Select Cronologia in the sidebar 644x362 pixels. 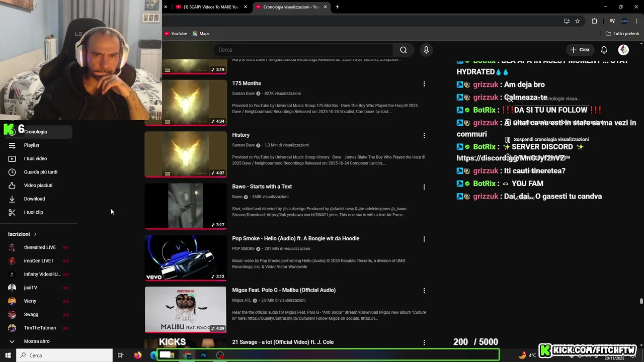[38, 132]
